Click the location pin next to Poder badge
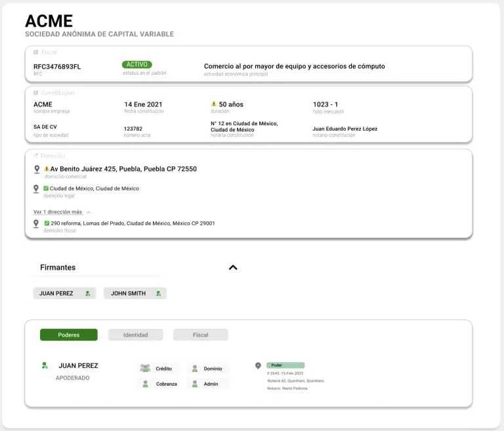This screenshot has width=504, height=431. pyautogui.click(x=258, y=365)
